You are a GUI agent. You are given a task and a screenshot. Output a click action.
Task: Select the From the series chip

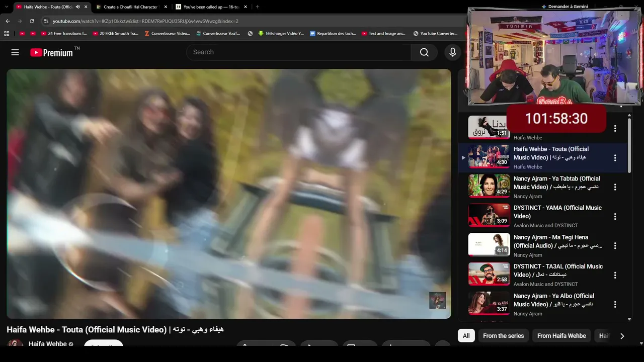tap(503, 336)
